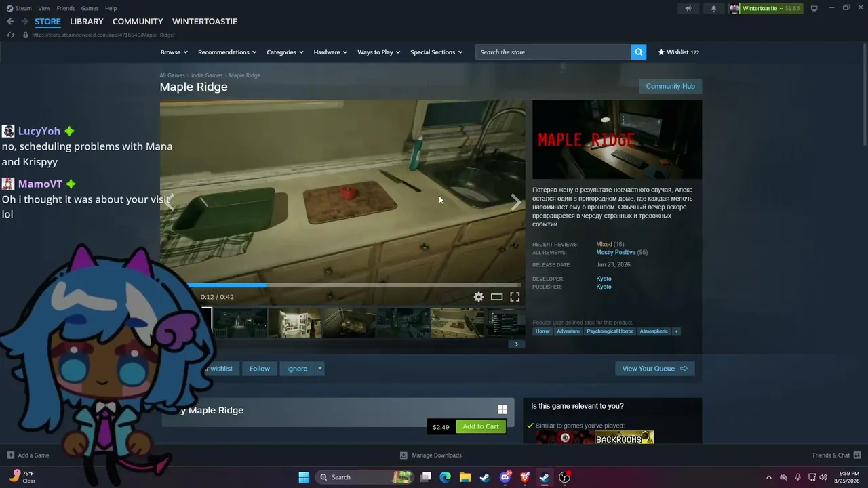Go back with the Steam back arrow

(10, 22)
